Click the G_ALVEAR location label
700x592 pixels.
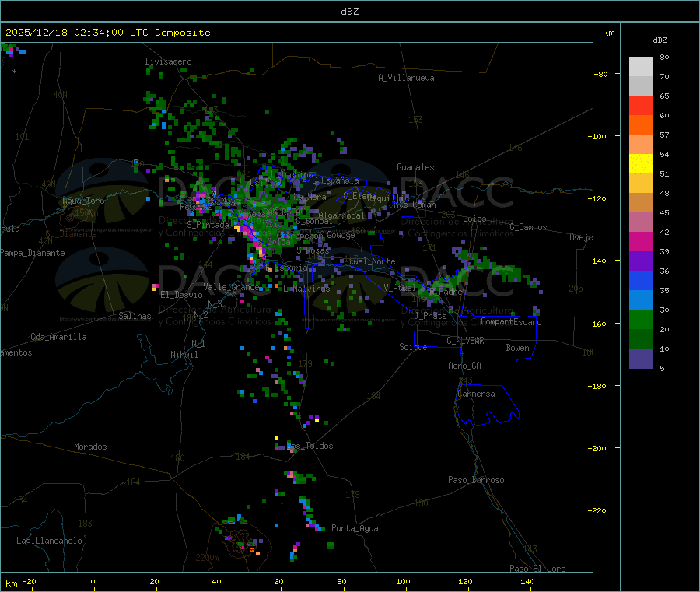coord(465,341)
